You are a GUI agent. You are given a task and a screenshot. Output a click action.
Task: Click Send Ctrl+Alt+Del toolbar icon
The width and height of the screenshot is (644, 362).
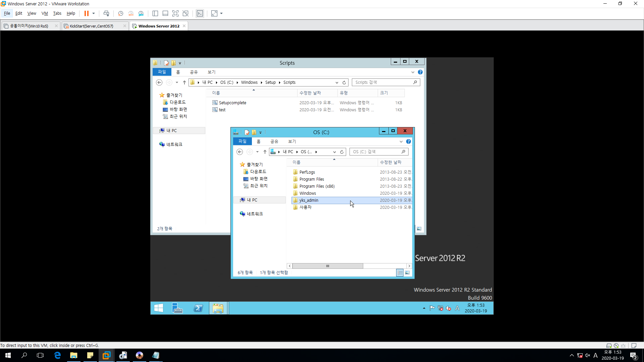106,13
